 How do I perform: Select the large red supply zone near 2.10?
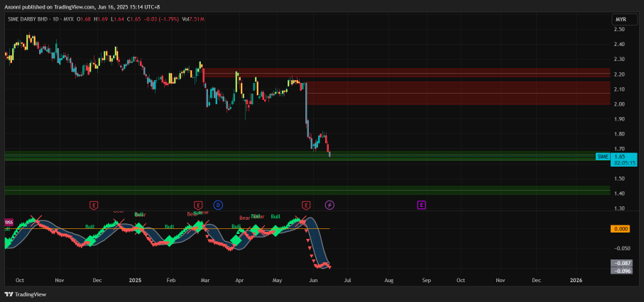[x=458, y=93]
